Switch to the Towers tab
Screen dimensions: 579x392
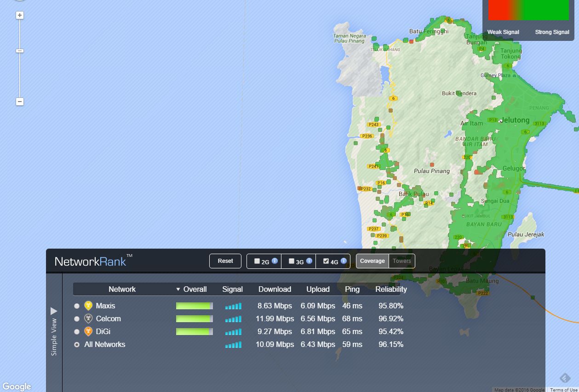[x=402, y=261]
